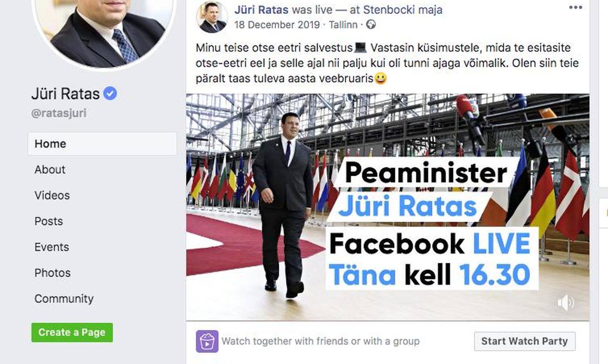This screenshot has height=364, width=608.
Task: Click the verified blue checkmark badge
Action: (110, 93)
